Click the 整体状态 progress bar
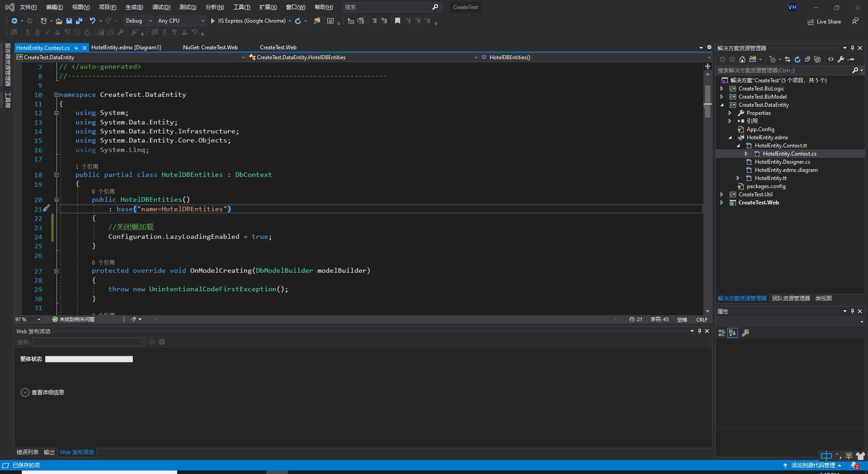This screenshot has width=868, height=474. click(89, 359)
